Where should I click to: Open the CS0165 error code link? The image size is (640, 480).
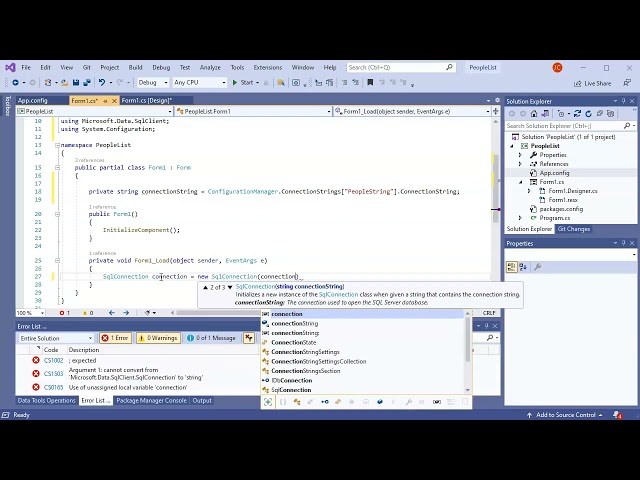point(53,387)
